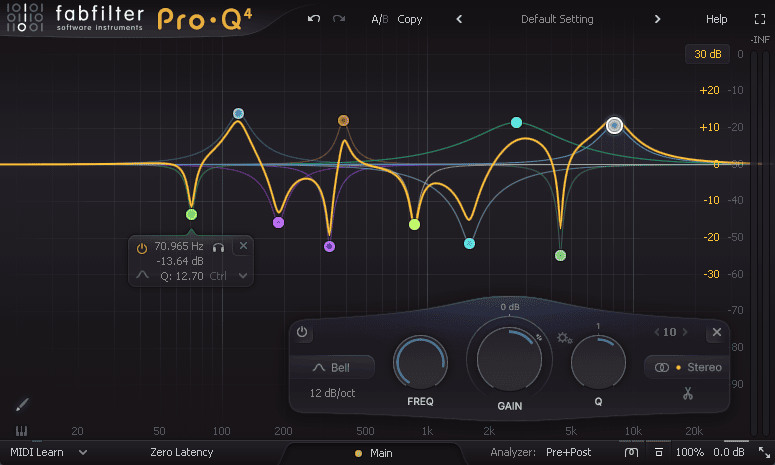This screenshot has height=465, width=775.
Task: Open the Default Setting preset menu
Action: tap(557, 19)
